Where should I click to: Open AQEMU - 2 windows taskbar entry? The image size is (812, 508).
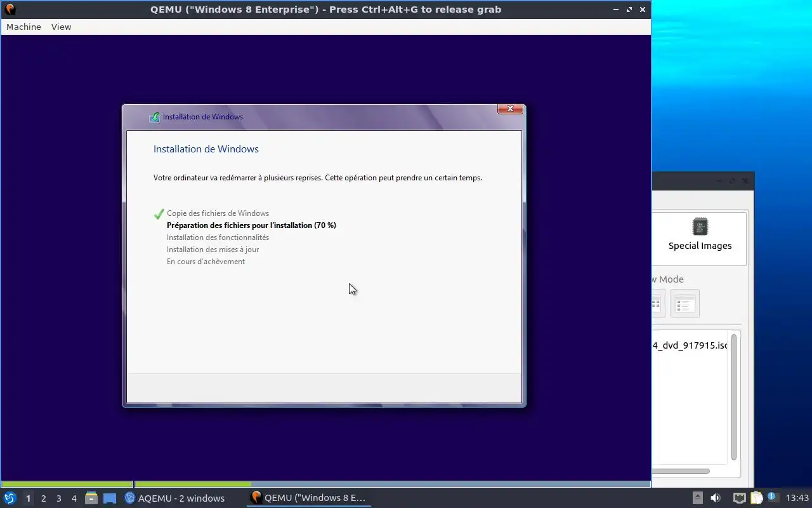[174, 498]
